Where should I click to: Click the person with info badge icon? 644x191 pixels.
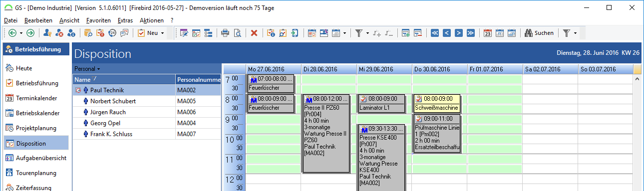tap(71, 33)
